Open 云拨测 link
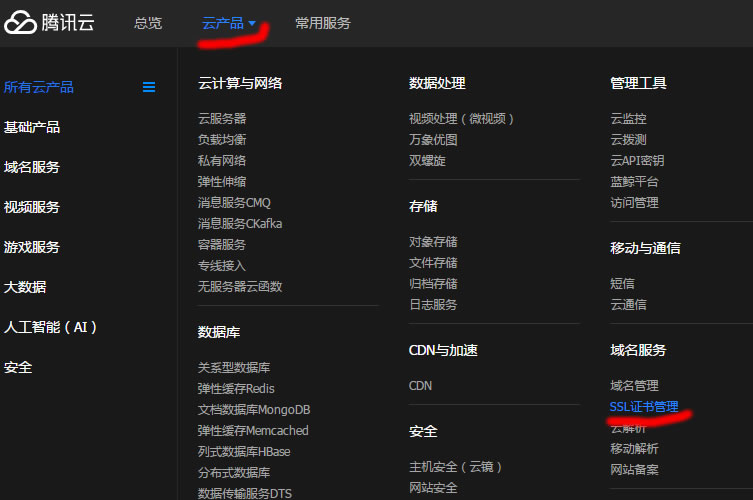Image resolution: width=753 pixels, height=500 pixels. click(x=628, y=140)
